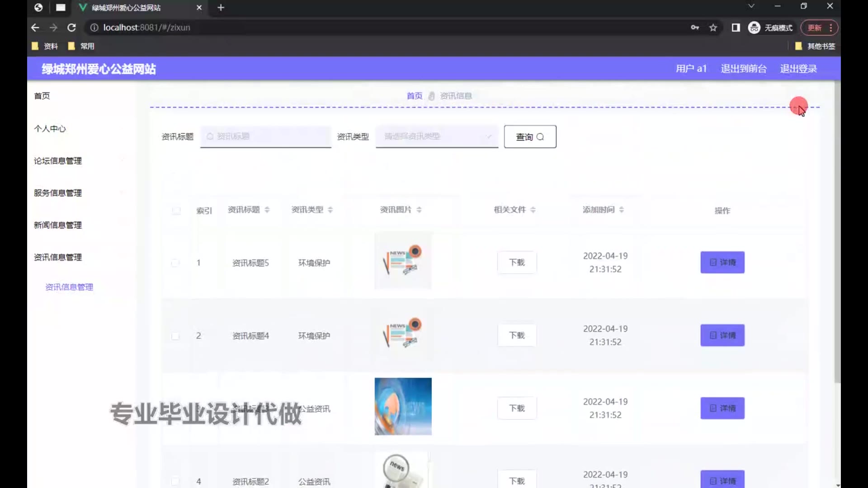Screen dimensions: 868x488
Task: Sort by 添加时间 column sort arrows
Action: [622, 210]
